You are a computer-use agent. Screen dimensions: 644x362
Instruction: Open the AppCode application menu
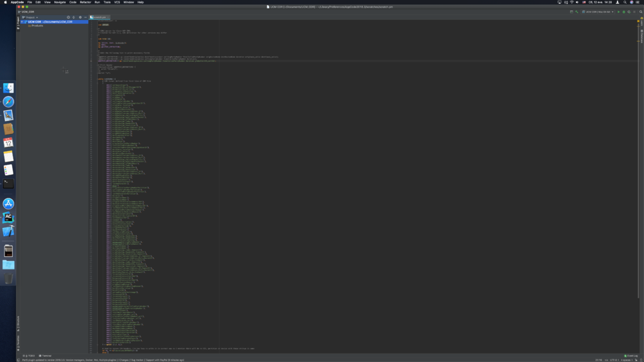17,2
